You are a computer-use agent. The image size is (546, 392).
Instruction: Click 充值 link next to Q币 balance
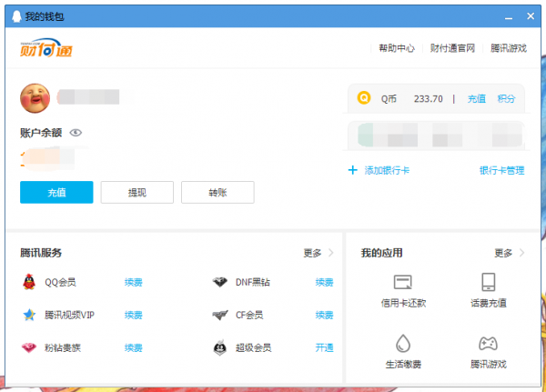pyautogui.click(x=476, y=99)
